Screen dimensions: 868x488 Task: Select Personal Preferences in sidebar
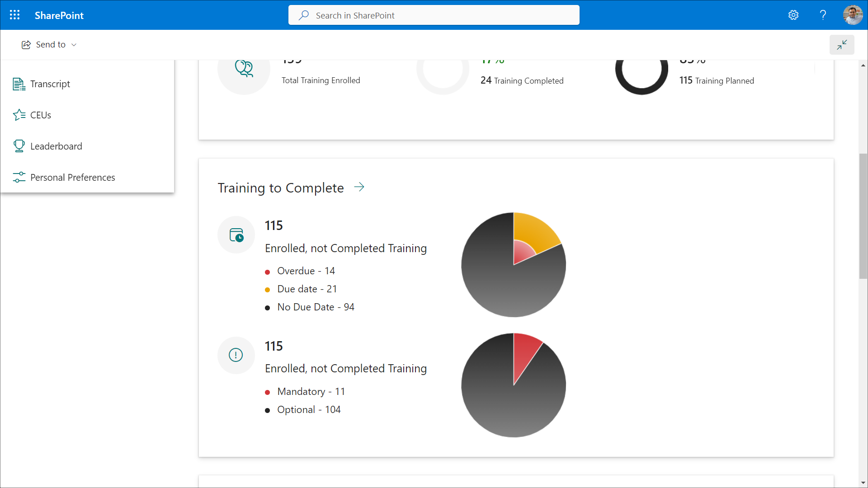(72, 178)
